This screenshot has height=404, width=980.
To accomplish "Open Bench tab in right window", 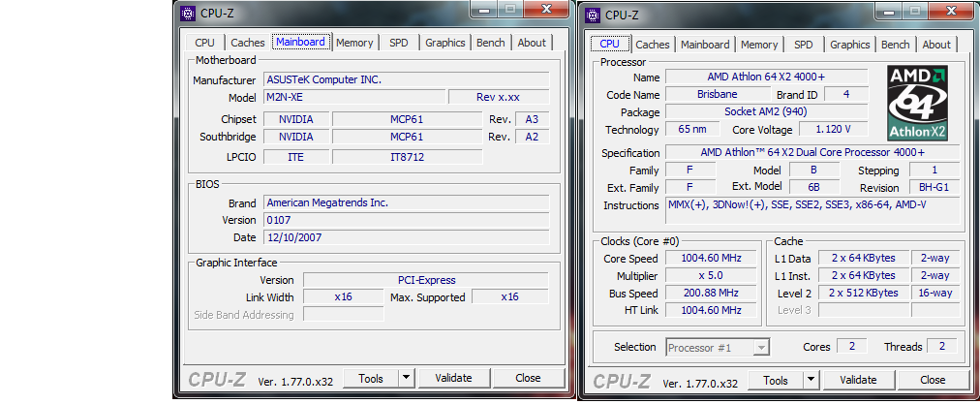I will 896,45.
